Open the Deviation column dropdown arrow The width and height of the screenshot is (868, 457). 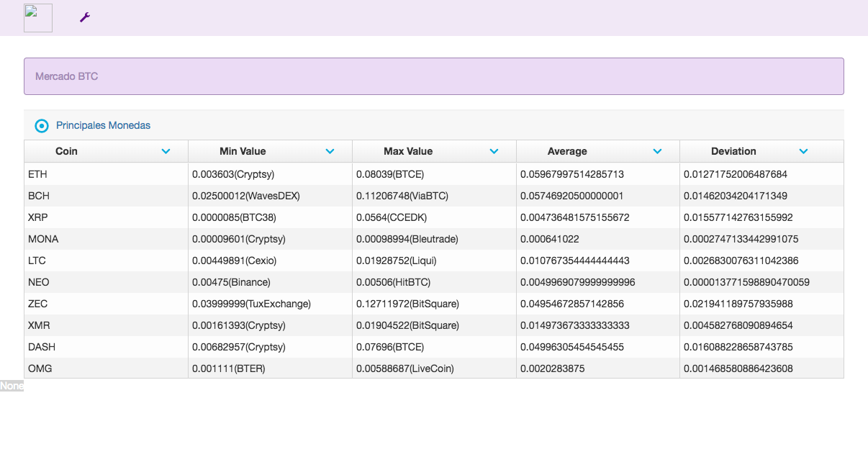click(x=804, y=151)
